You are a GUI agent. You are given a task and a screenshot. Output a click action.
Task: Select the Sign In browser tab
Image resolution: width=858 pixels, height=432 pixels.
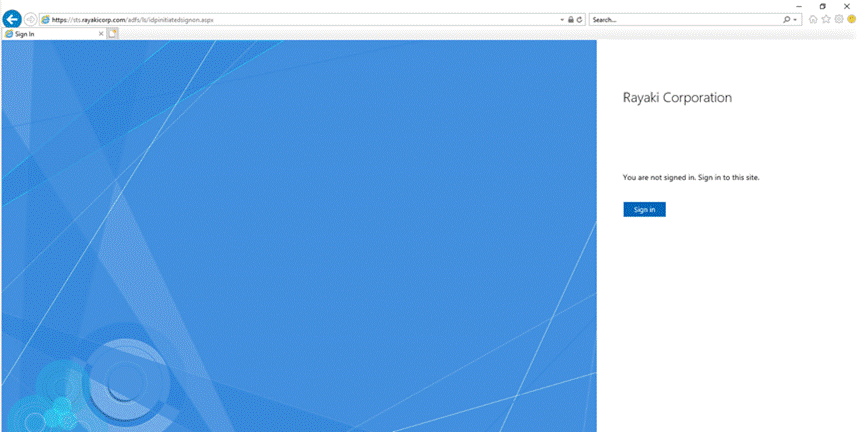click(54, 34)
